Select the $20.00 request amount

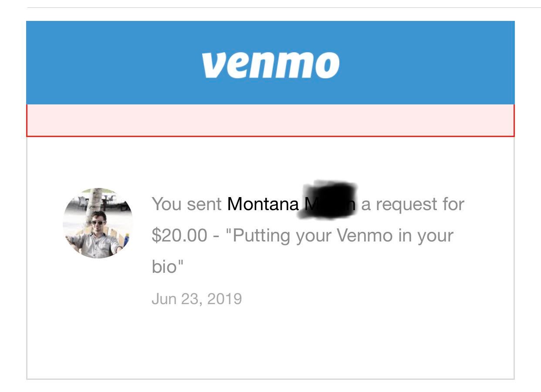click(179, 235)
